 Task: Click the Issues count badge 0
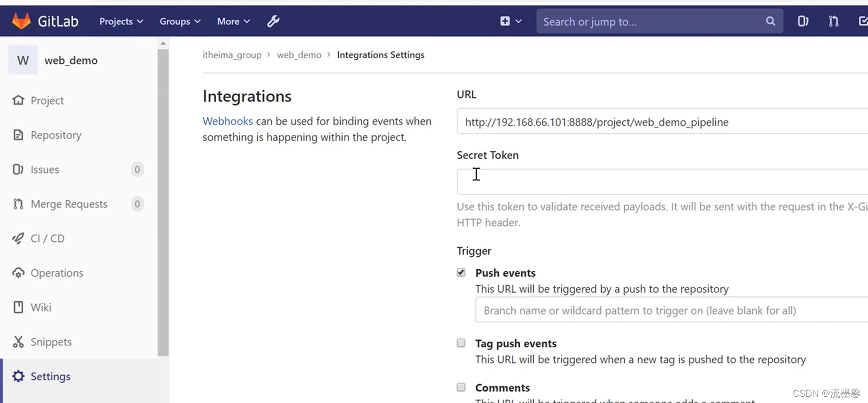(x=137, y=169)
